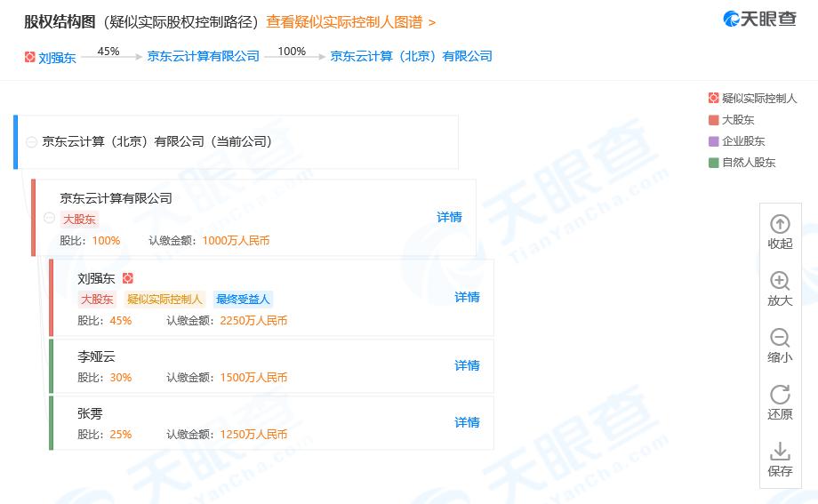The image size is (818, 504).
Task: Click the 疑似实际控制人 legend icon
Action: 713,98
